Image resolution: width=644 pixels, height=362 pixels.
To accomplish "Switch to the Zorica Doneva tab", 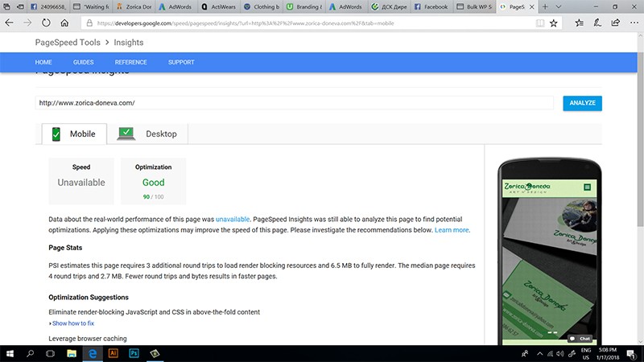I will pos(134,6).
